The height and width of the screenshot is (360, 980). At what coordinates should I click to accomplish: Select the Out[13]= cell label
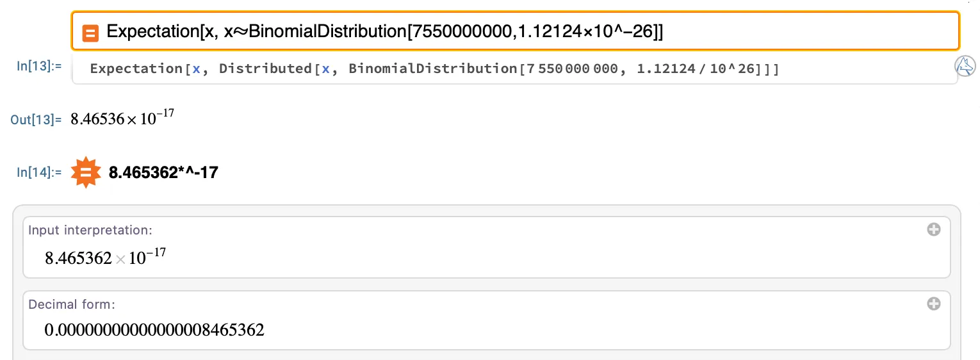click(36, 120)
